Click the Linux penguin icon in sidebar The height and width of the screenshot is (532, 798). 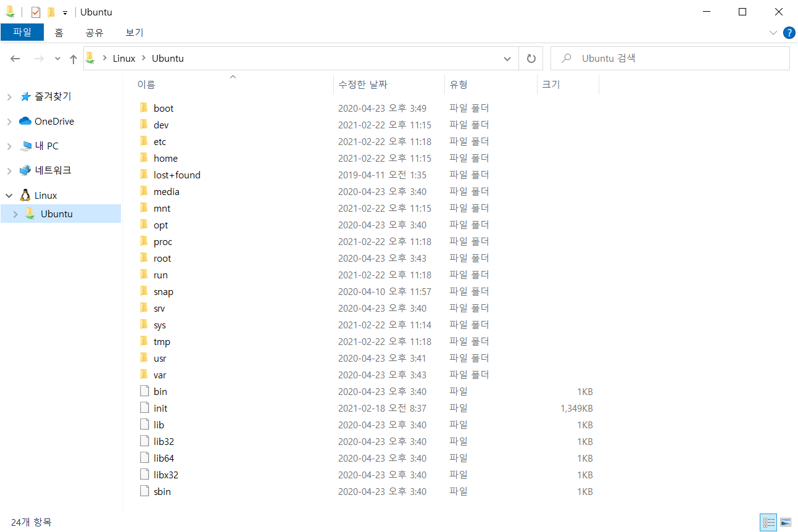click(x=25, y=195)
